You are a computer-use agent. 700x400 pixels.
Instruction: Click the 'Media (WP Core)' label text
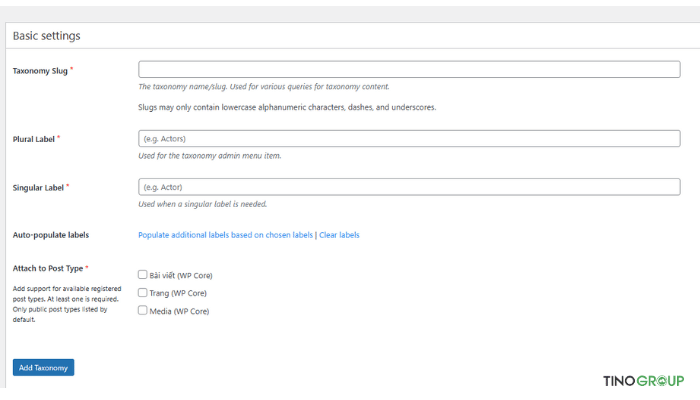point(180,311)
